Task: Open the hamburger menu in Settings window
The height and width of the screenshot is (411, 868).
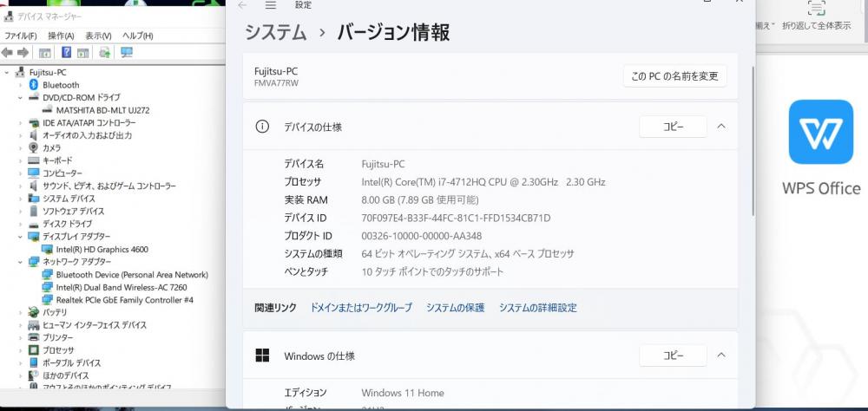Action: coord(270,5)
